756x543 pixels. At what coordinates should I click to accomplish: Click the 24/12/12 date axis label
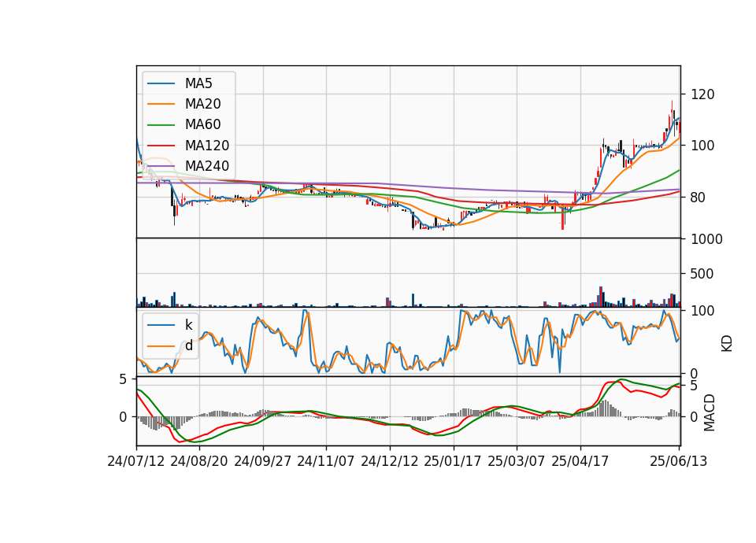click(390, 461)
